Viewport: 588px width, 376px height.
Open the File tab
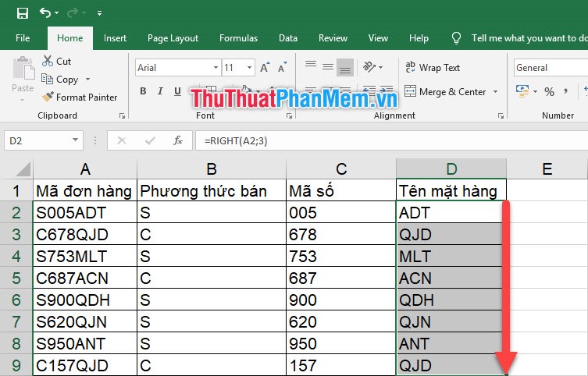(23, 38)
